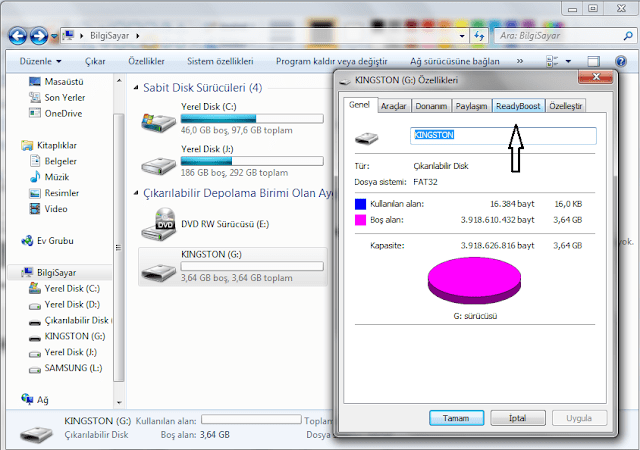
Task: Select Yerel Disk (J:) drive icon
Action: pos(158,165)
